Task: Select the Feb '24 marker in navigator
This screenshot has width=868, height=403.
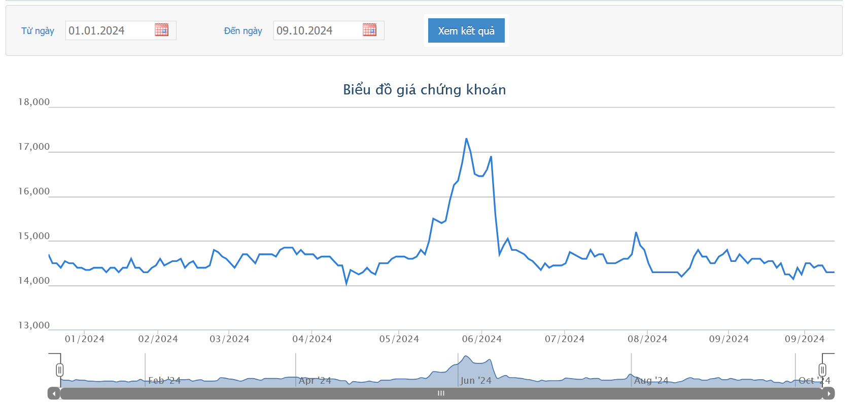Action: [164, 381]
